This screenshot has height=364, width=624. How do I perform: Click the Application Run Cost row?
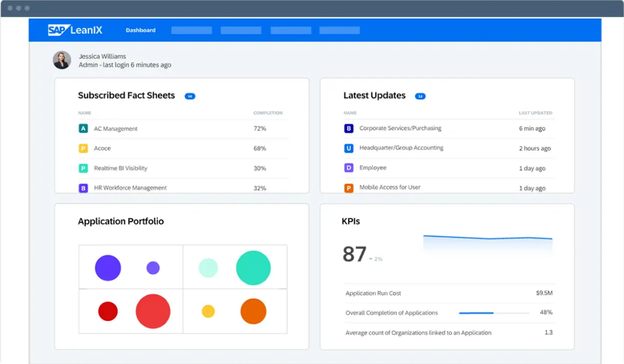[448, 293]
